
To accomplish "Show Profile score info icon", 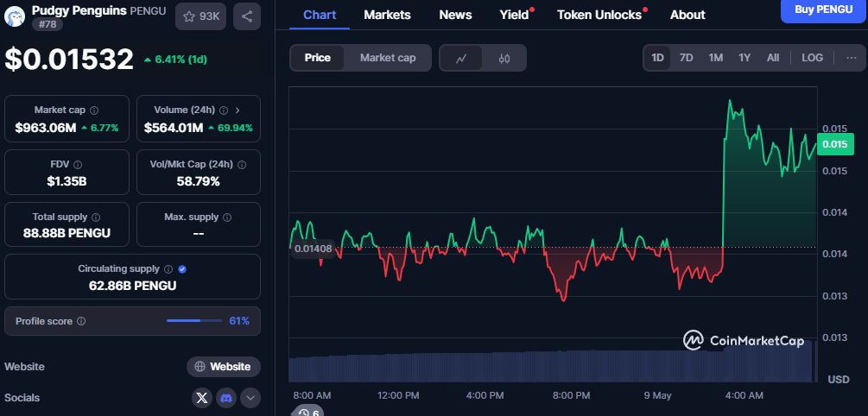I will click(81, 321).
